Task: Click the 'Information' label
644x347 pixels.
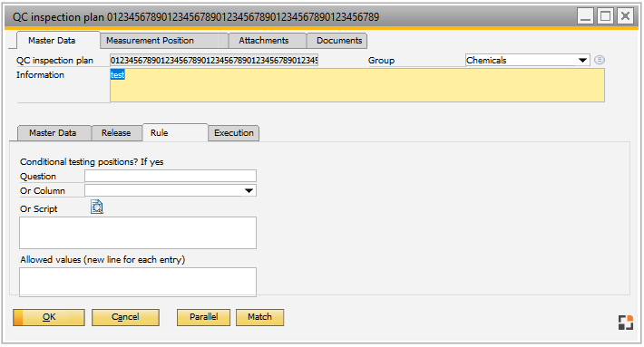Action: coord(40,74)
